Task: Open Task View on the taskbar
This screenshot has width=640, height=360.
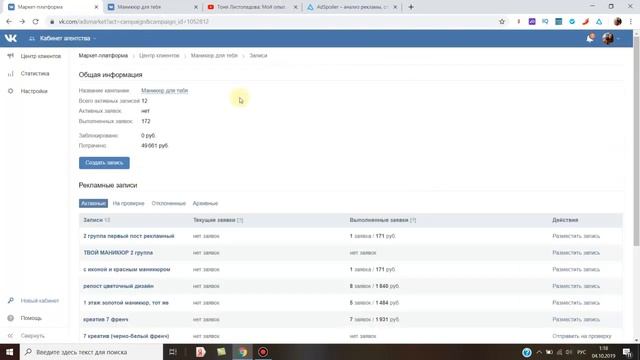Action: click(173, 352)
